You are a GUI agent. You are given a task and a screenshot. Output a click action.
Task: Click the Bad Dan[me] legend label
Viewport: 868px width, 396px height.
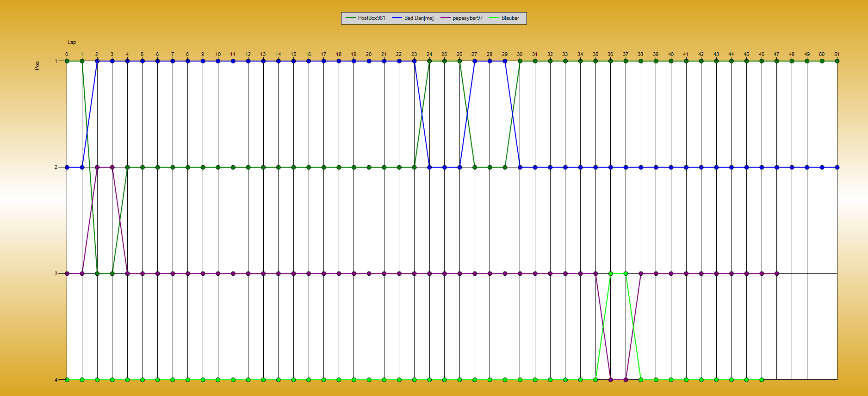(x=419, y=18)
